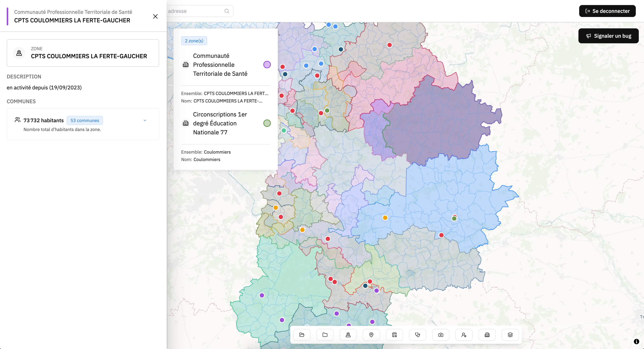This screenshot has width=644, height=349.
Task: Click the purple CPTS zone color circle
Action: coord(267,65)
